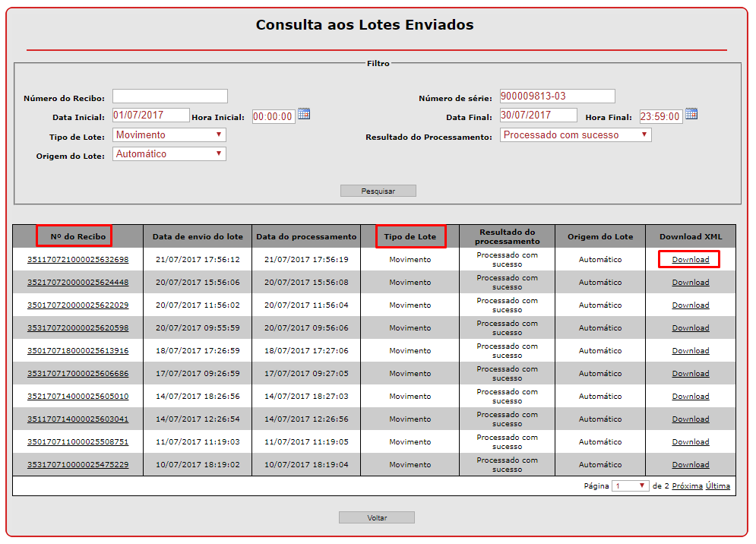Click the Pesquisar button
Image resolution: width=756 pixels, height=544 pixels.
coord(378,191)
